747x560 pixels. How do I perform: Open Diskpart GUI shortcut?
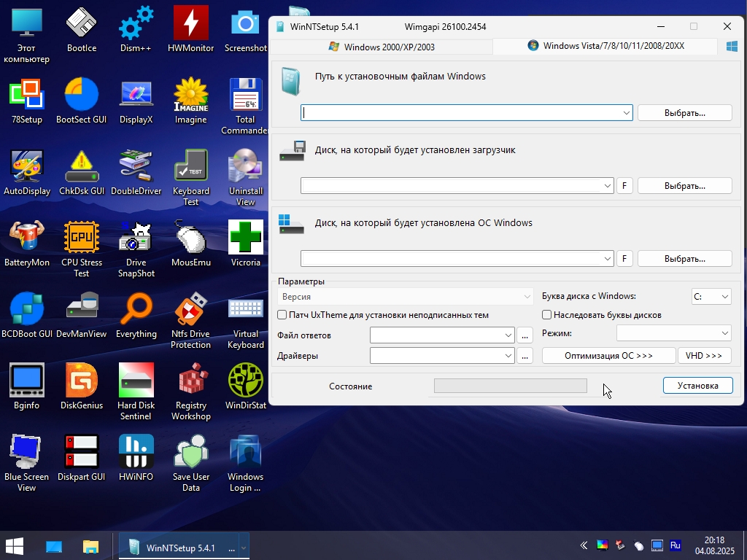[82, 458]
